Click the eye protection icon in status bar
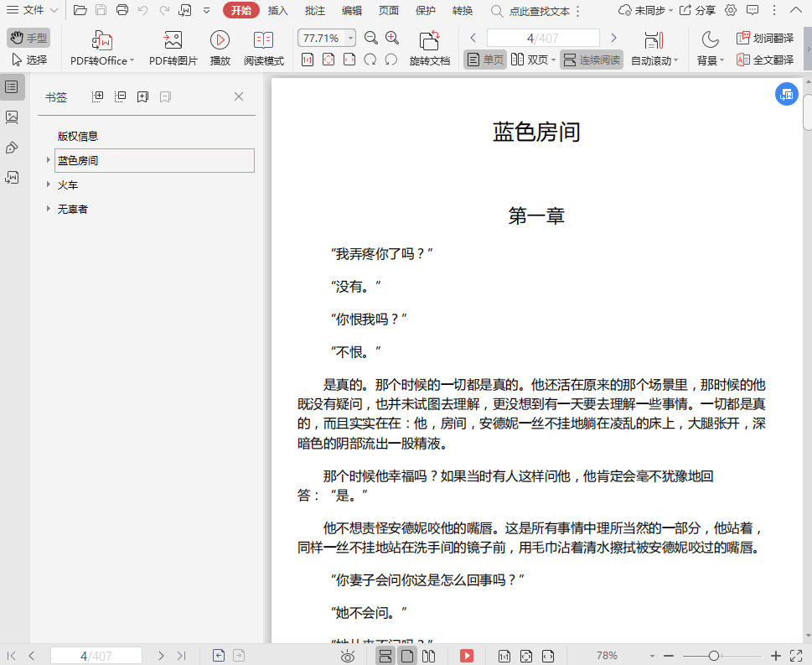This screenshot has height=665, width=812. 348,656
